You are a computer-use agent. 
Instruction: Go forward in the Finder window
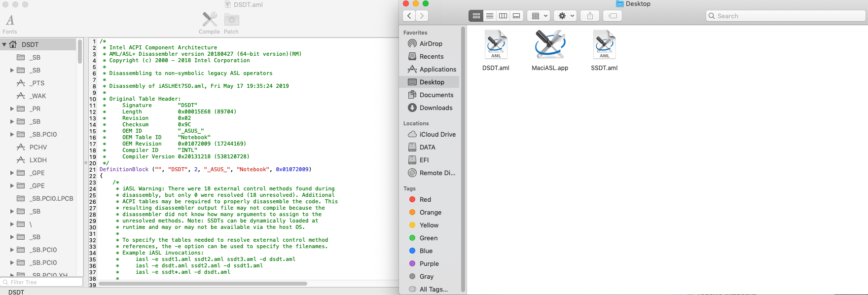point(422,16)
